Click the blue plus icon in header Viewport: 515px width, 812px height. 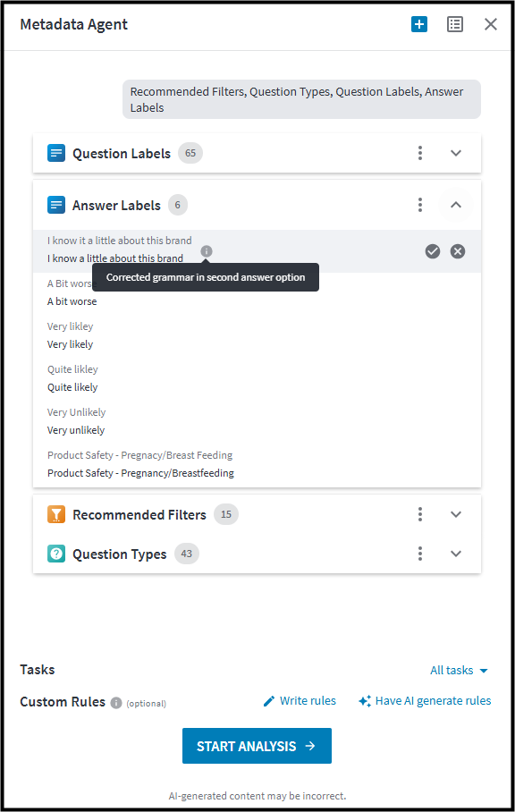(419, 24)
